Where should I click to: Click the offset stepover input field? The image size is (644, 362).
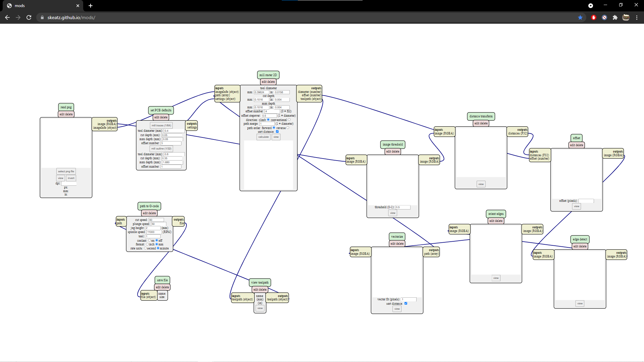(x=269, y=116)
